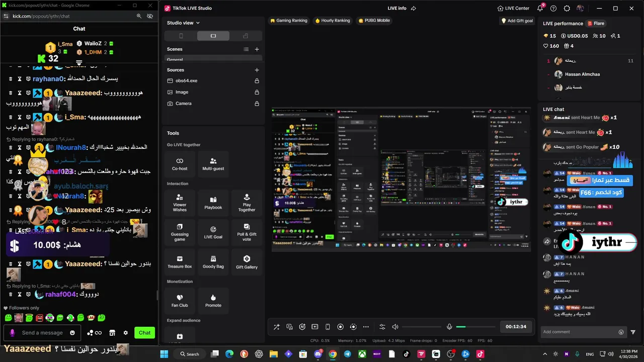Viewport: 644px width, 362px height.
Task: Switch to portrait layout view
Action: [181, 36]
